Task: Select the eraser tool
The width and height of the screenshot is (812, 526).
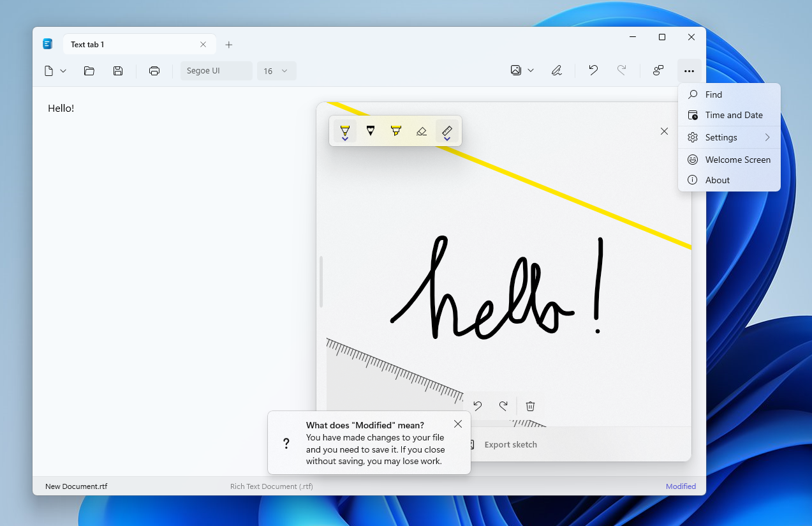Action: [421, 131]
